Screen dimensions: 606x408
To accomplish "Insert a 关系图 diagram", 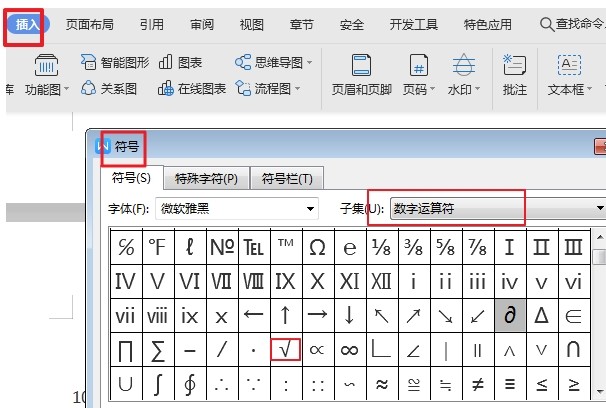I will tap(109, 89).
